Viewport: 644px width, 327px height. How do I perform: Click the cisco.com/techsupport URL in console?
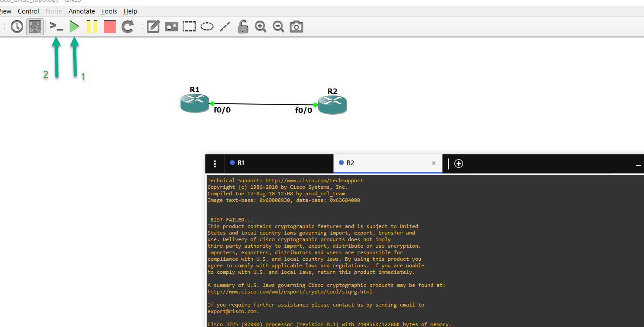[x=314, y=181]
